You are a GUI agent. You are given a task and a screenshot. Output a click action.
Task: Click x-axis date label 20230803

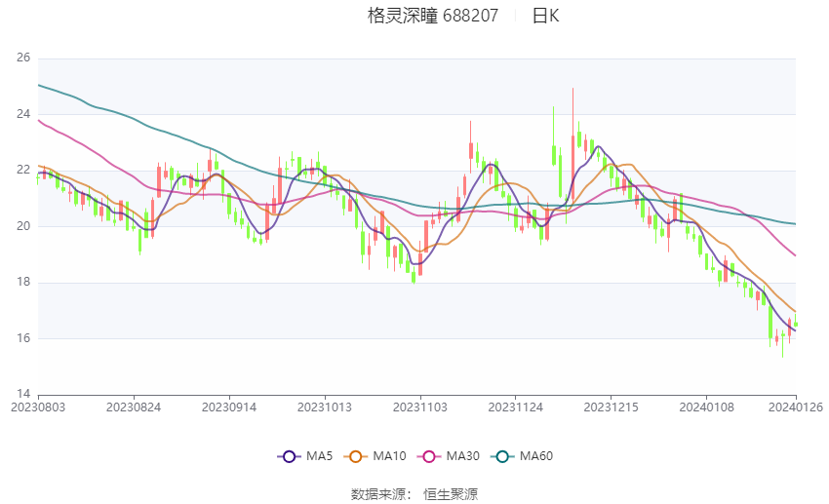(x=38, y=407)
